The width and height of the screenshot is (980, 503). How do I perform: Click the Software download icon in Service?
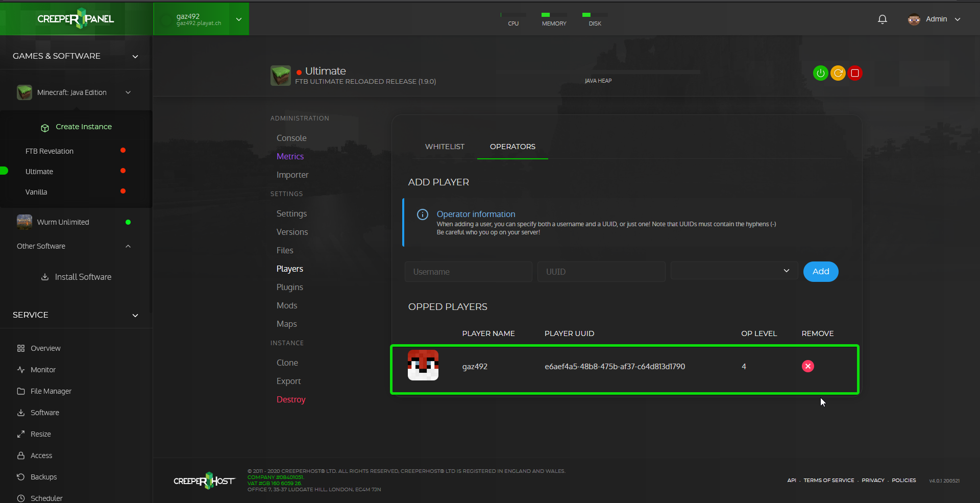(x=21, y=413)
